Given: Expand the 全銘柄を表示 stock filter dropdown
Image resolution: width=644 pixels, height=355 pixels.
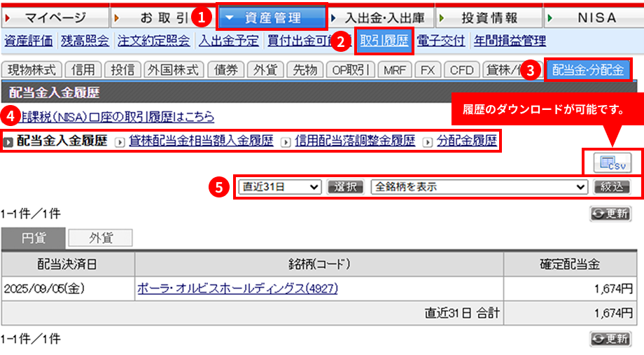Looking at the screenshot, I should 479,187.
